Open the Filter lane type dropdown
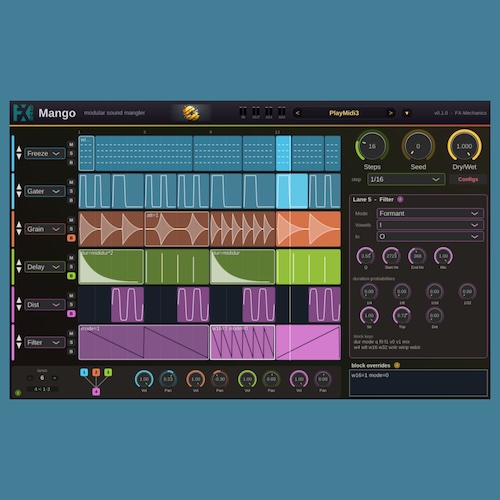 click(45, 342)
